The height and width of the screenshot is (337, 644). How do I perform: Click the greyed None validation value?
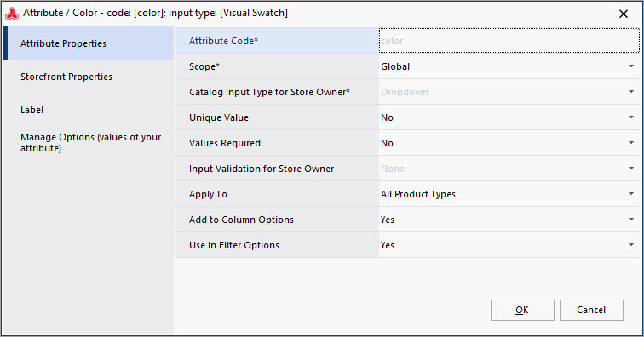pos(393,168)
